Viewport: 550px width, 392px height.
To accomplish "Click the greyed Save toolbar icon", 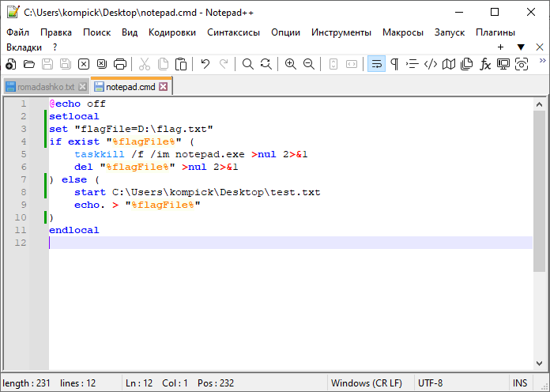I will 47,64.
